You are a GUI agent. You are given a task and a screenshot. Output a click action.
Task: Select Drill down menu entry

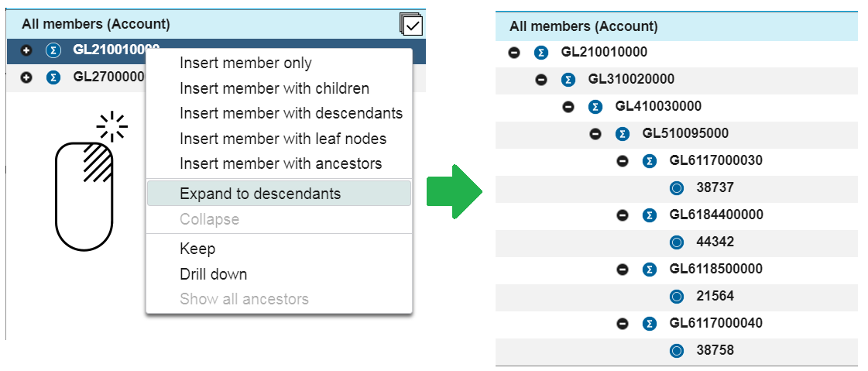tap(214, 274)
